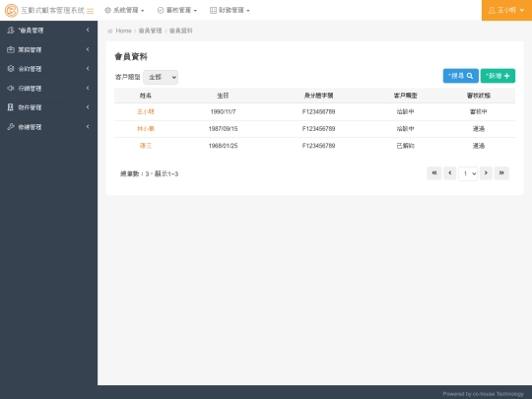Click the Powered by co-house Technology footer
Viewport: 532px width, 399px height.
click(x=483, y=394)
